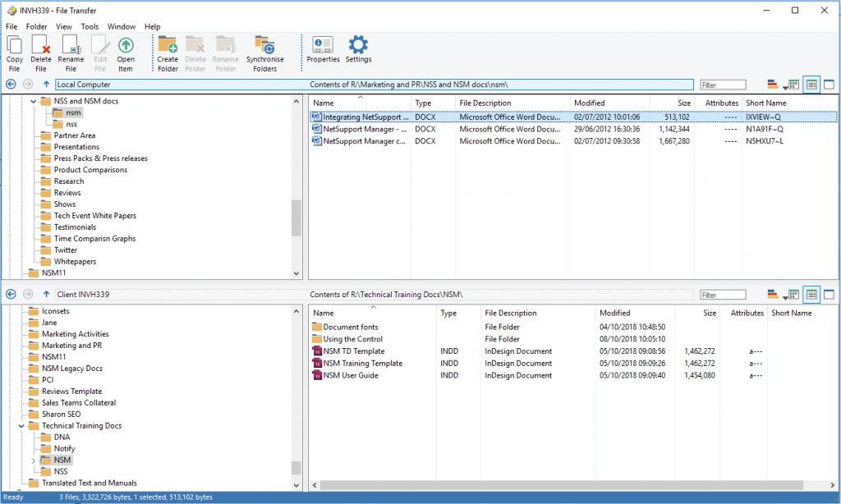Expand the NSM folder in the client tree
Viewport: 841px width, 504px height.
(34, 460)
